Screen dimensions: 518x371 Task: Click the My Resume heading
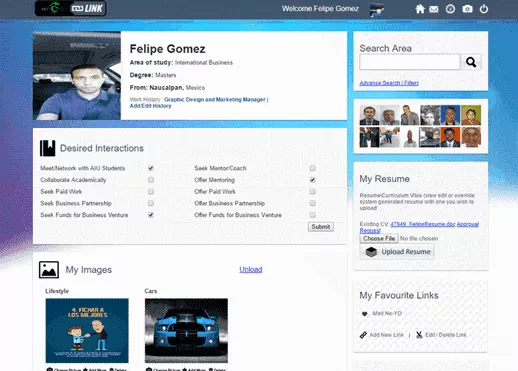384,179
